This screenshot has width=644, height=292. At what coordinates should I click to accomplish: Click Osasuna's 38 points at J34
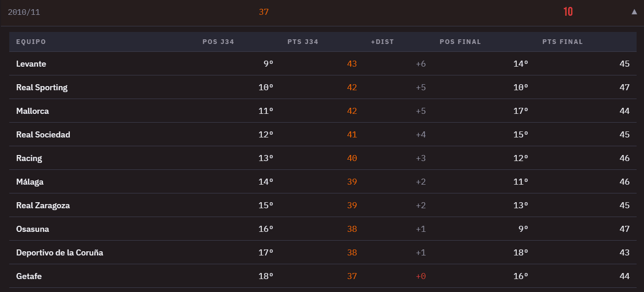click(x=352, y=229)
